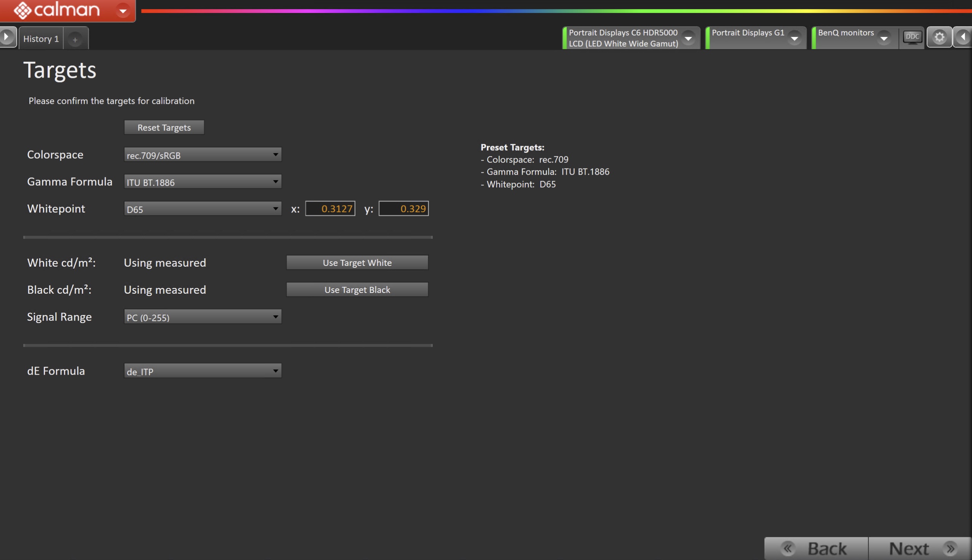Add a new history tab

click(x=75, y=39)
